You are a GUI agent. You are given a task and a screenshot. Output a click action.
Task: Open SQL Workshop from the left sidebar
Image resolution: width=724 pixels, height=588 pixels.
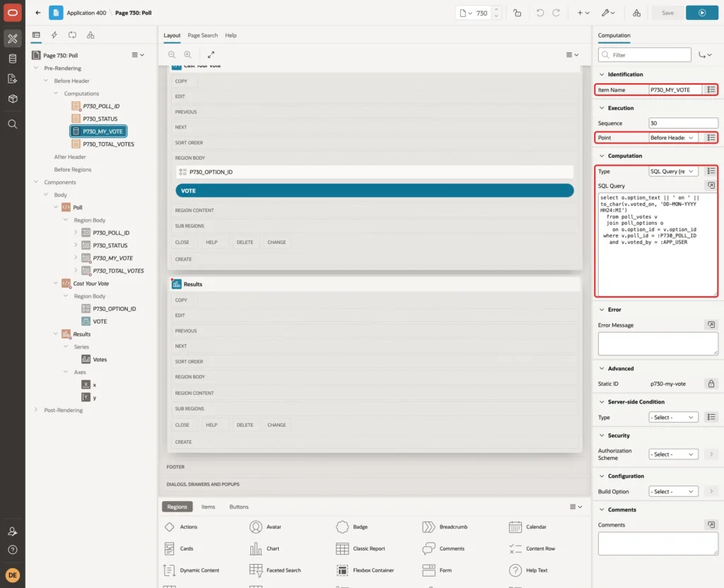click(13, 59)
